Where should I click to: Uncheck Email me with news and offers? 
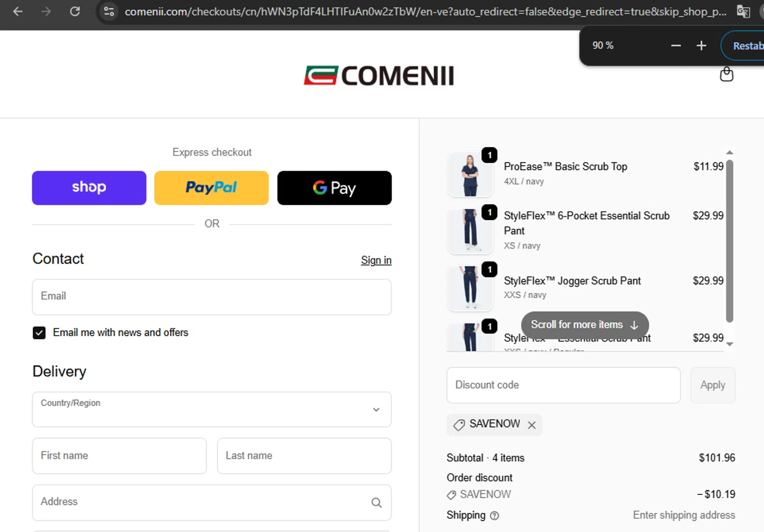(x=39, y=333)
